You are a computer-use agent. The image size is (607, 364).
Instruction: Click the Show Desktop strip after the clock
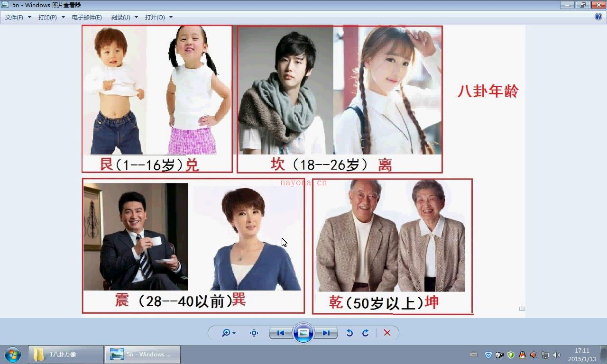pyautogui.click(x=603, y=355)
